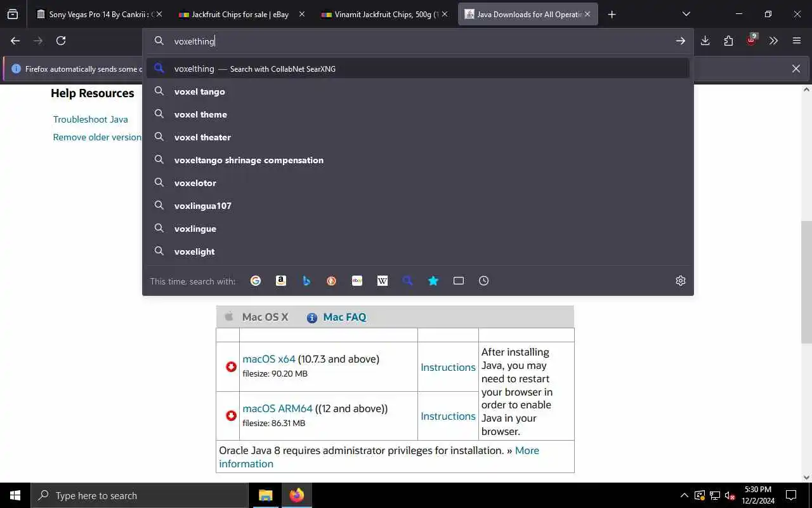This screenshot has height=508, width=812.
Task: Search history using the clock icon
Action: (484, 281)
